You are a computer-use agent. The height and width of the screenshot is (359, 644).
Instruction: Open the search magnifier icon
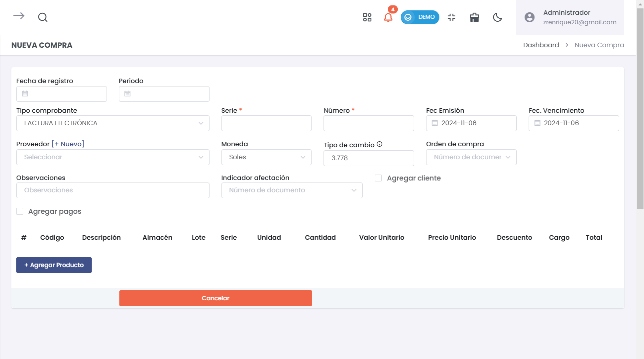(42, 18)
